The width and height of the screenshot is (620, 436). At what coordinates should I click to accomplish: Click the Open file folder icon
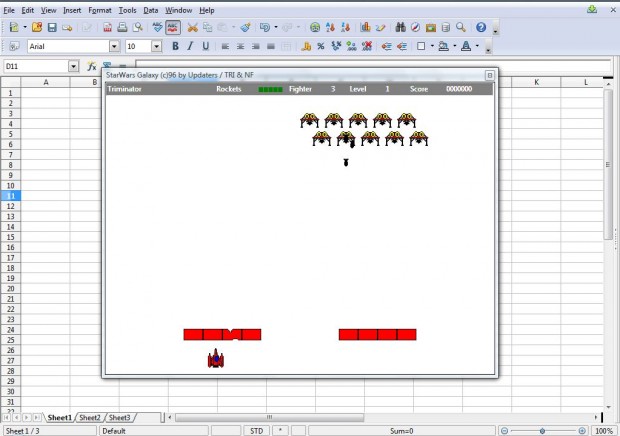click(x=37, y=27)
